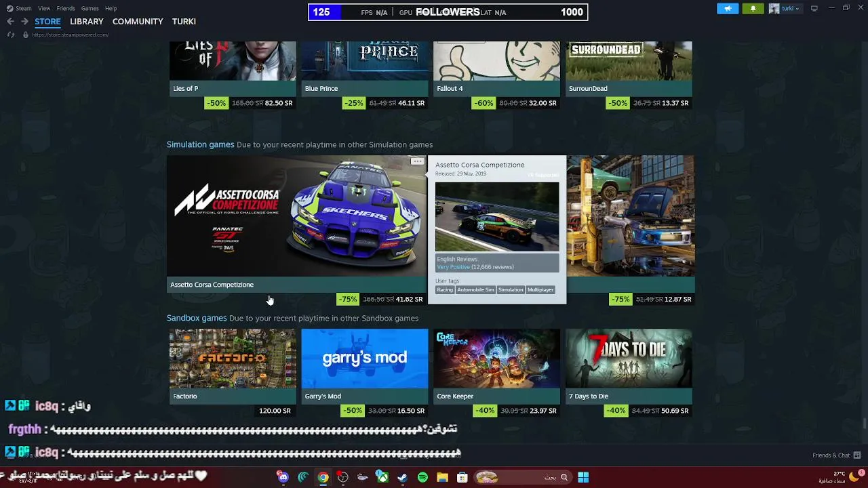The image size is (868, 488).
Task: Click the Multiplayer user tag
Action: pyautogui.click(x=540, y=289)
